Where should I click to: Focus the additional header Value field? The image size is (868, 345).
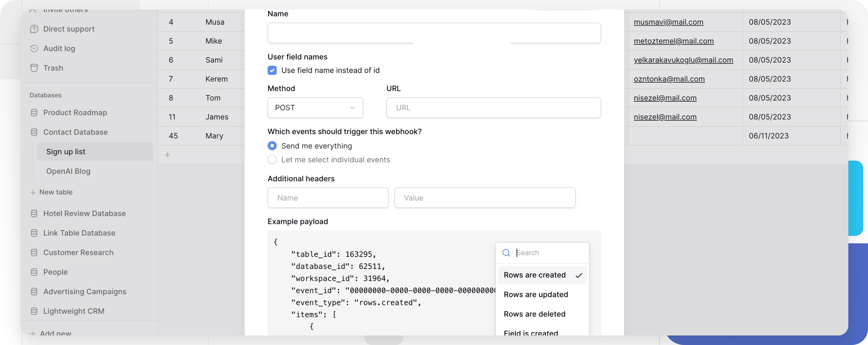pos(485,198)
